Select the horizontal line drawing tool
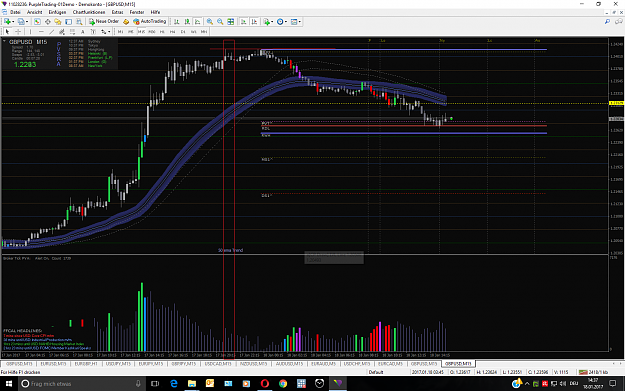 [x=41, y=31]
